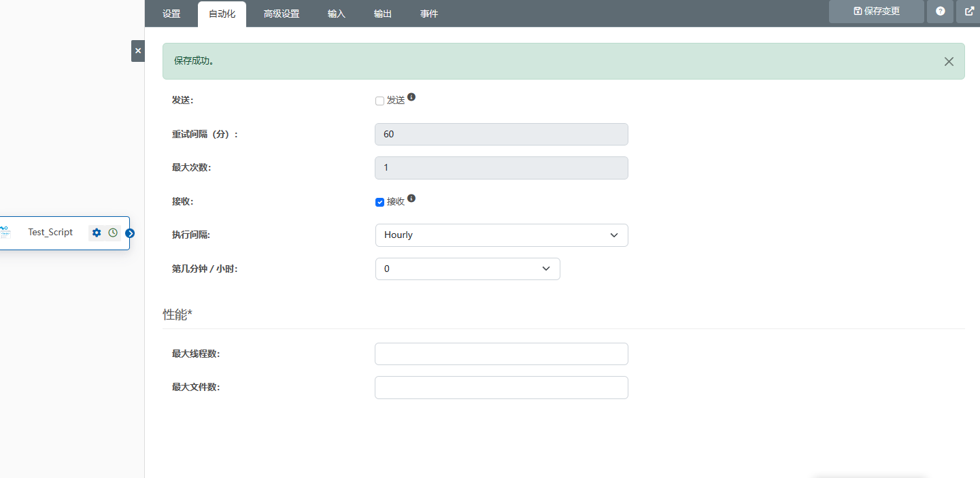Click the 性能* section heading
980x478 pixels.
pos(178,314)
